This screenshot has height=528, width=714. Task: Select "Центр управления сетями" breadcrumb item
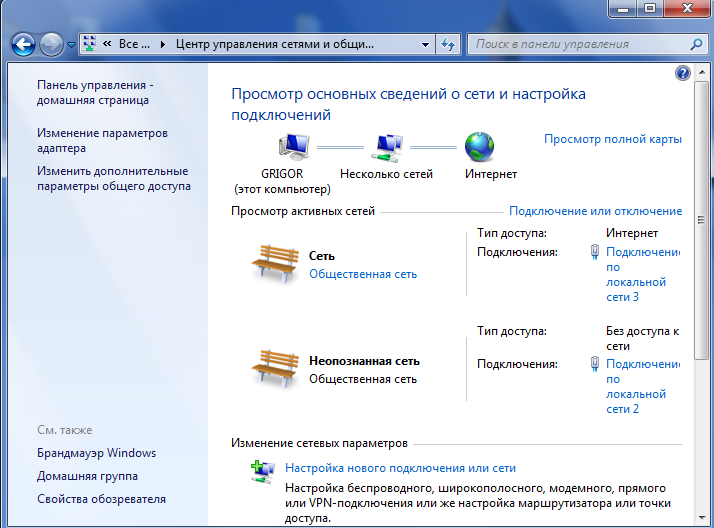tap(275, 45)
